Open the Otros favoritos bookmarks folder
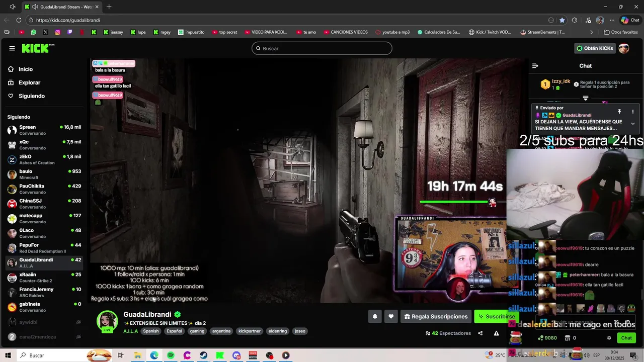The image size is (644, 362). [x=621, y=32]
